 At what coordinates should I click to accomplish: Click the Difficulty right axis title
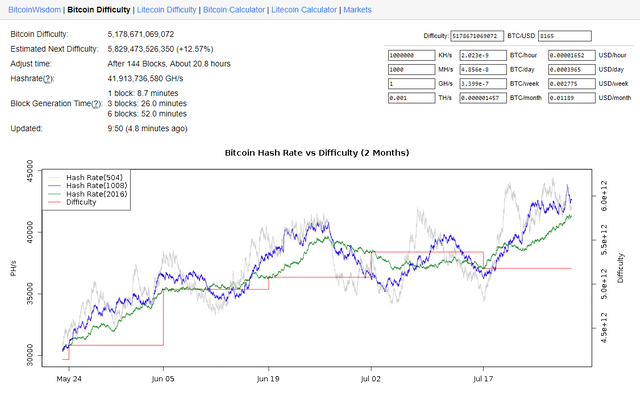tap(620, 268)
